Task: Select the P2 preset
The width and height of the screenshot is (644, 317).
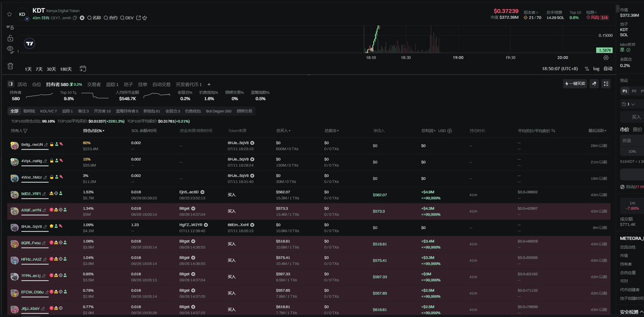Action: click(x=634, y=91)
